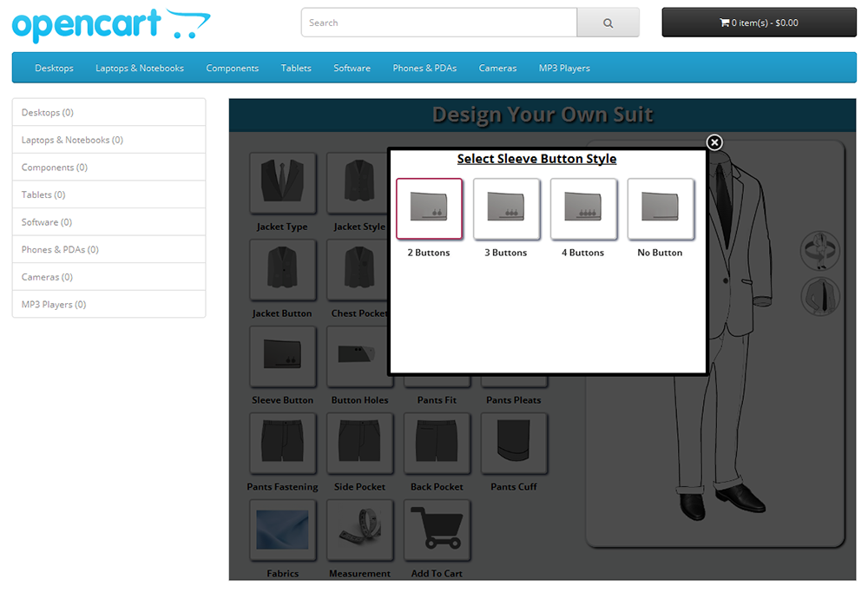Close the Select Sleeve Button Style popup

click(x=714, y=142)
